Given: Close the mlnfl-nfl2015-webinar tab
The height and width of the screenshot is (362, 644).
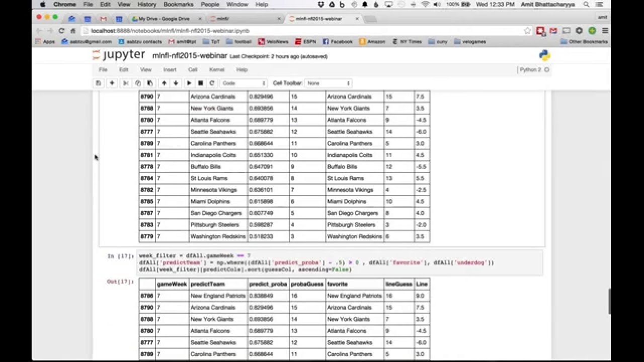Looking at the screenshot, I should [x=357, y=19].
